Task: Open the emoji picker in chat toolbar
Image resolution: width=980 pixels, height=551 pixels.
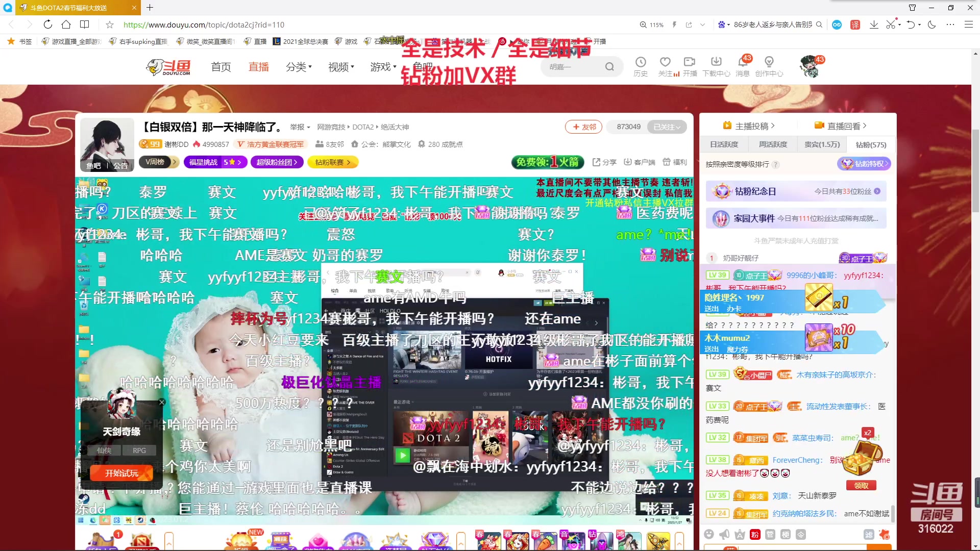Action: (x=709, y=534)
